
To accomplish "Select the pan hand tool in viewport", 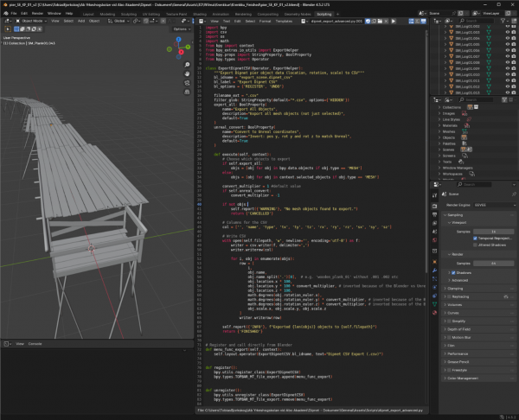I will (187, 73).
